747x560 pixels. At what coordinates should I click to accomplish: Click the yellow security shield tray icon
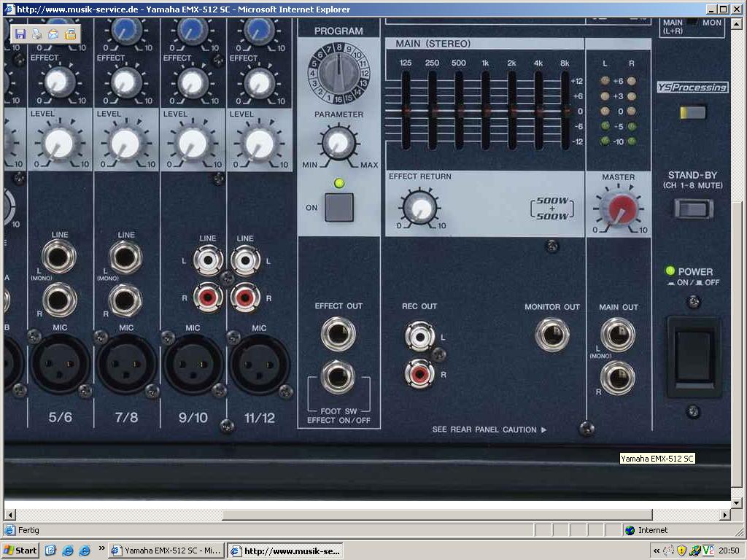point(682,551)
